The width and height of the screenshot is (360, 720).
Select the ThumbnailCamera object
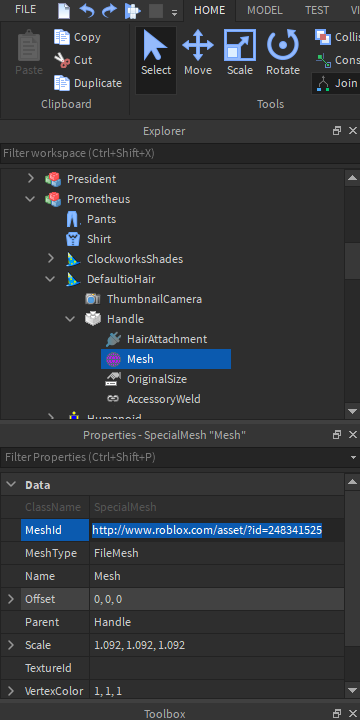154,299
